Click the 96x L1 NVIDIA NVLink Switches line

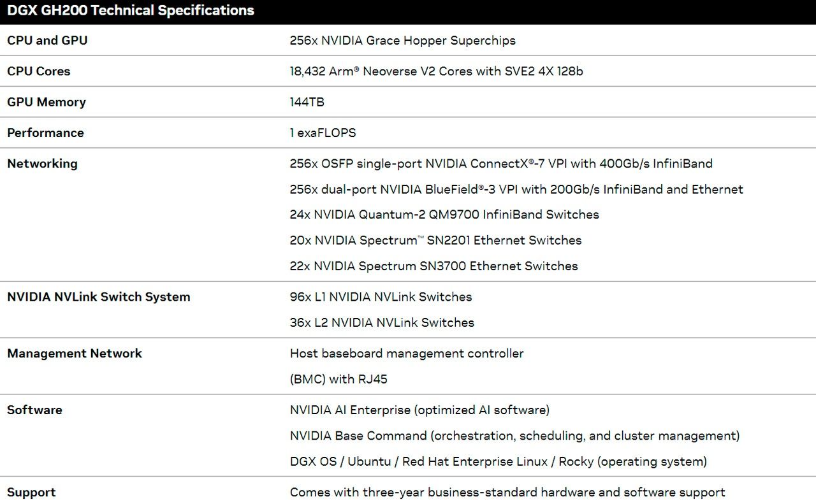381,297
